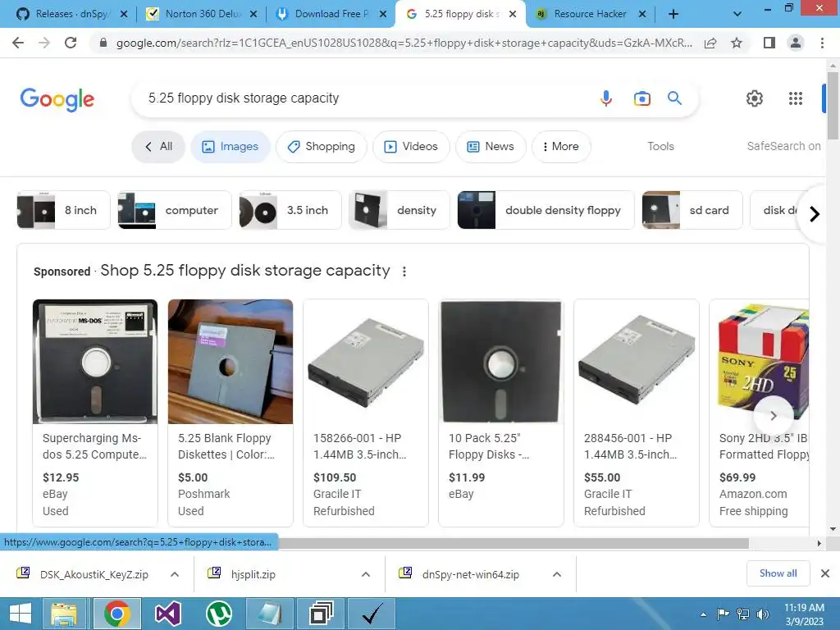Reload the current page

[x=71, y=43]
